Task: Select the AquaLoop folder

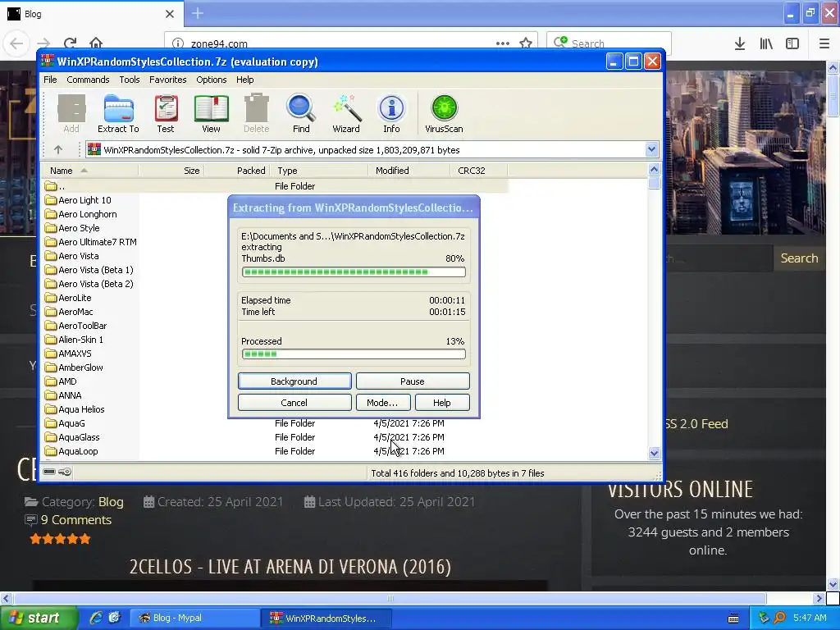Action: (x=72, y=450)
